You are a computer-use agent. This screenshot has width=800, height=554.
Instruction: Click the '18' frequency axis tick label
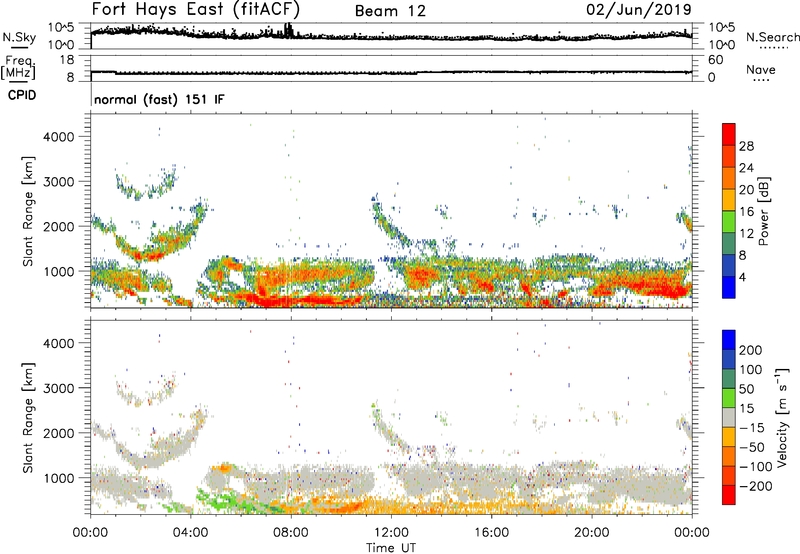[x=67, y=60]
